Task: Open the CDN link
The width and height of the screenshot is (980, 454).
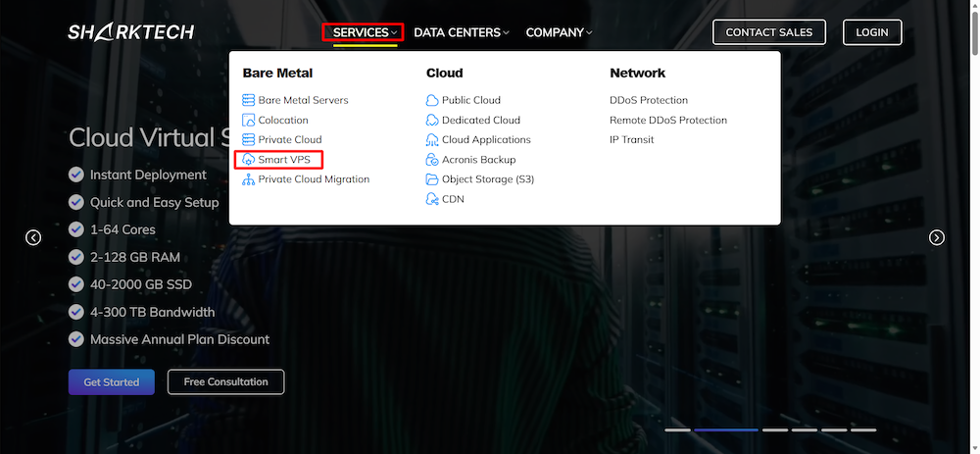Action: 453,199
